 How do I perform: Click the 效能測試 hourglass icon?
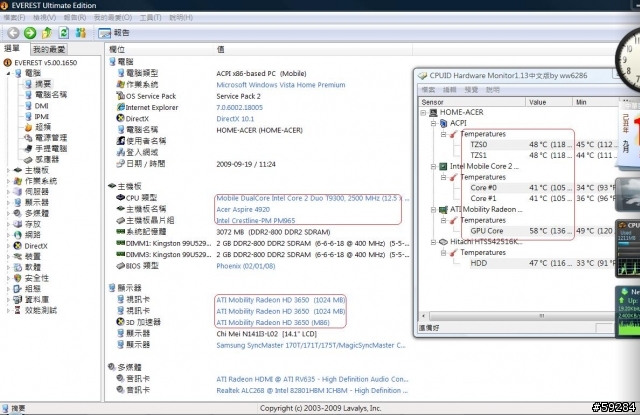coord(18,311)
